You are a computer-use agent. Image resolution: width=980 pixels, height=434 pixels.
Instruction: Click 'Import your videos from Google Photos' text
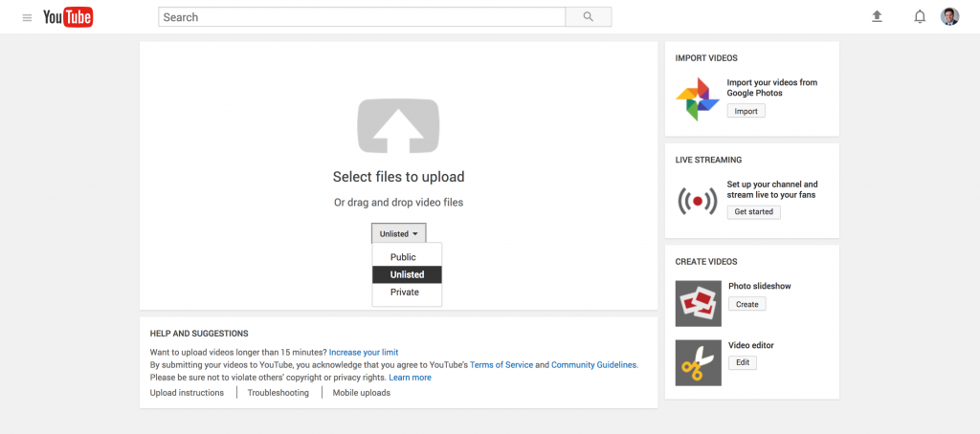(x=772, y=87)
